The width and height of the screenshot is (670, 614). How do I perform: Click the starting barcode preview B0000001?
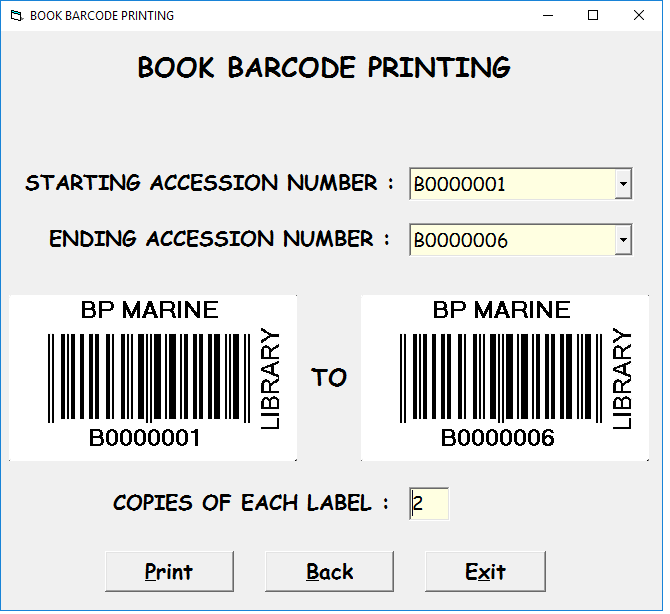(153, 378)
